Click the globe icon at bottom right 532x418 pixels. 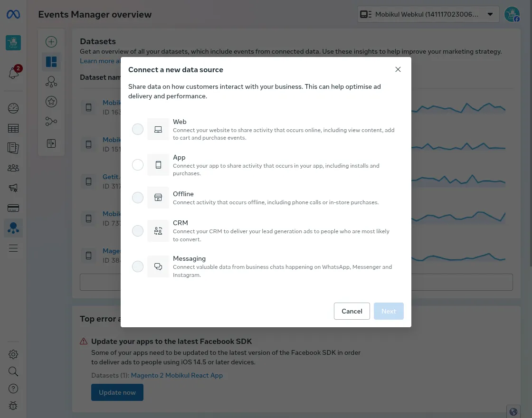[513, 411]
